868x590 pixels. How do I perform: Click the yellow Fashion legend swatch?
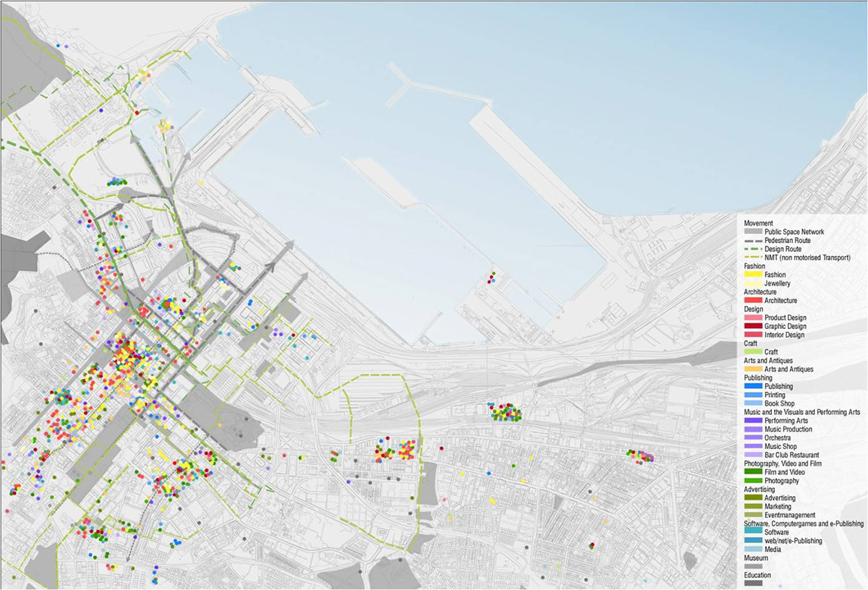(x=753, y=275)
